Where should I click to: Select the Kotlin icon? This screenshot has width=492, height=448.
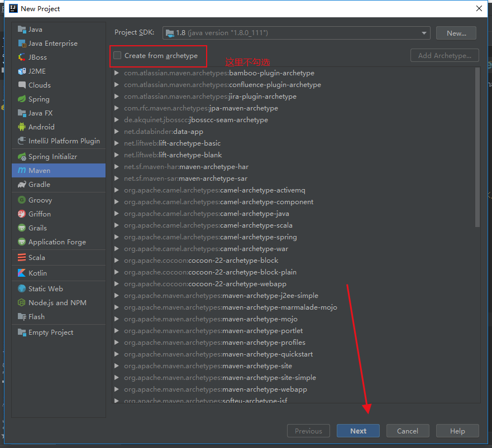[x=22, y=273]
